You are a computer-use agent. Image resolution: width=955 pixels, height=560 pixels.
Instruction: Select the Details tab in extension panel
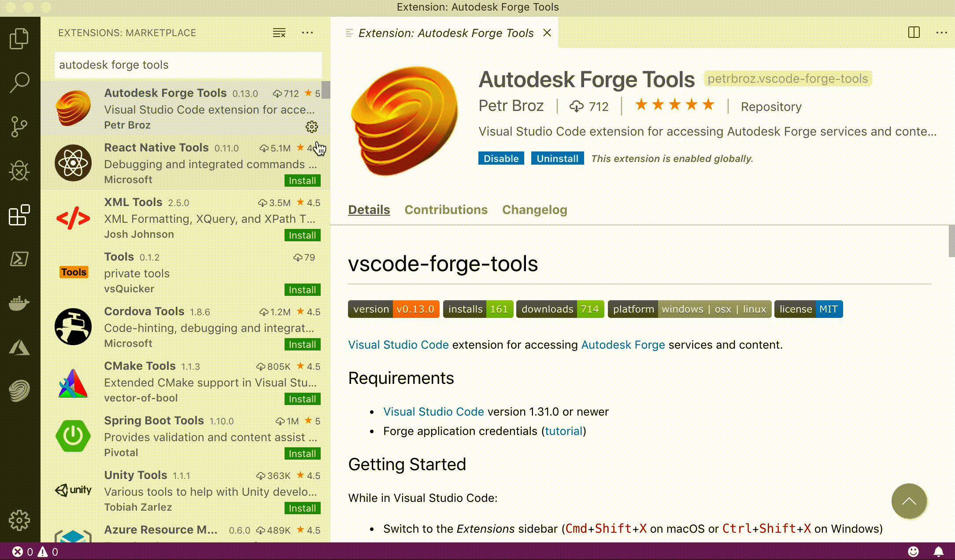coord(369,209)
